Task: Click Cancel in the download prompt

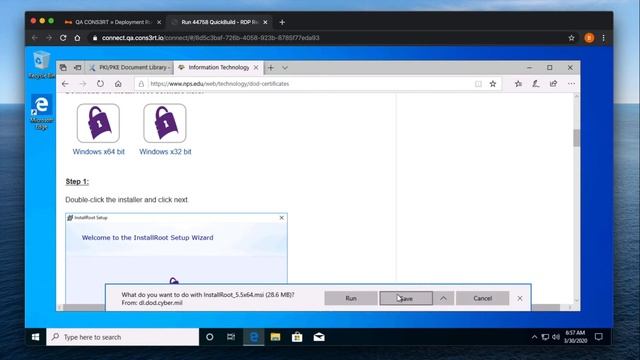Action: tap(482, 298)
